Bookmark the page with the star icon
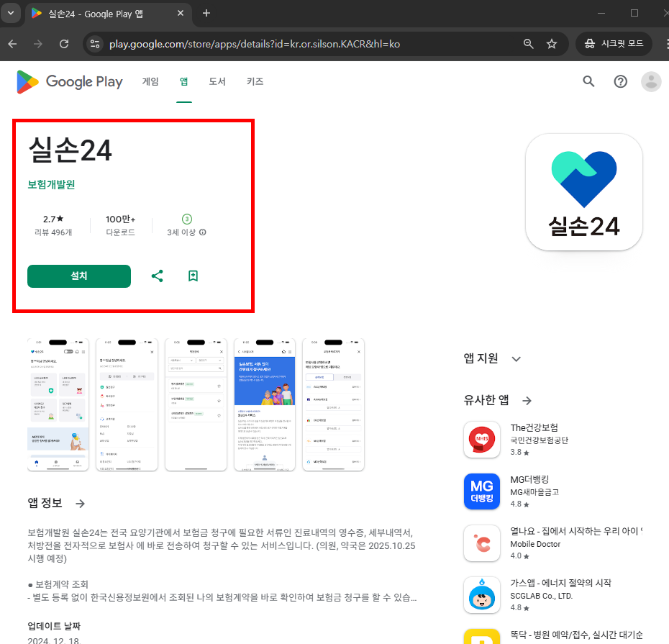The height and width of the screenshot is (644, 669). (x=552, y=43)
